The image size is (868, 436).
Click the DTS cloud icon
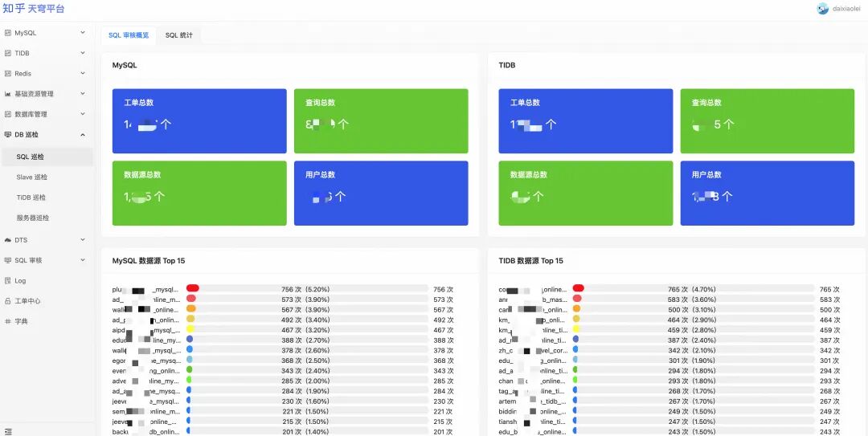[x=8, y=240]
